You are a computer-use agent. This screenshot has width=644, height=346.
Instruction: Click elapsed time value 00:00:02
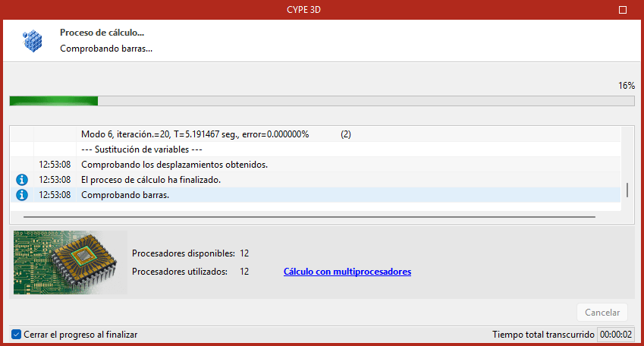click(x=616, y=335)
